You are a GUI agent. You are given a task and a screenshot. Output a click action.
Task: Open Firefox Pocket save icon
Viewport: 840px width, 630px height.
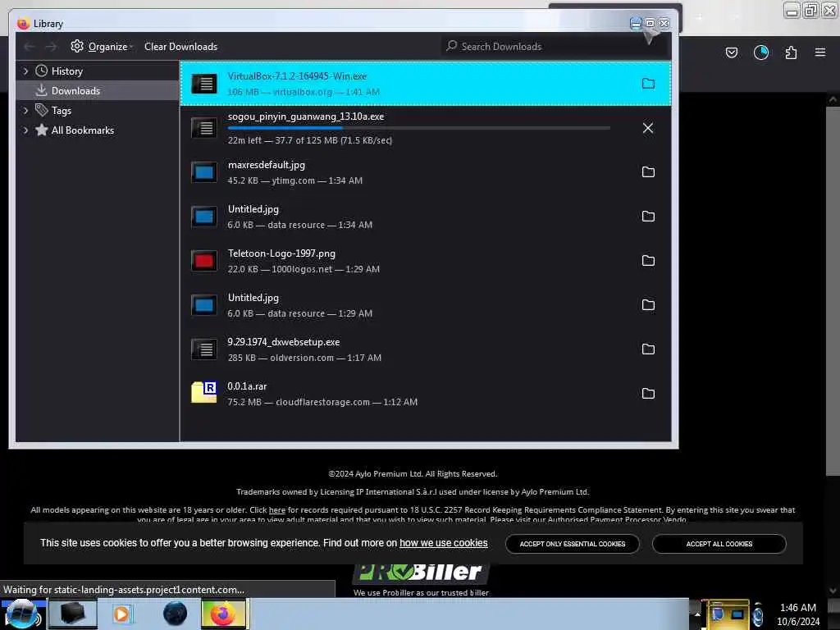731,52
